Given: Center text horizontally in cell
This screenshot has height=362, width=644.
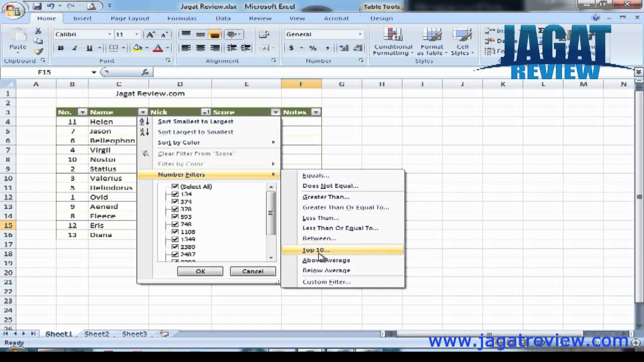Looking at the screenshot, I should point(200,48).
